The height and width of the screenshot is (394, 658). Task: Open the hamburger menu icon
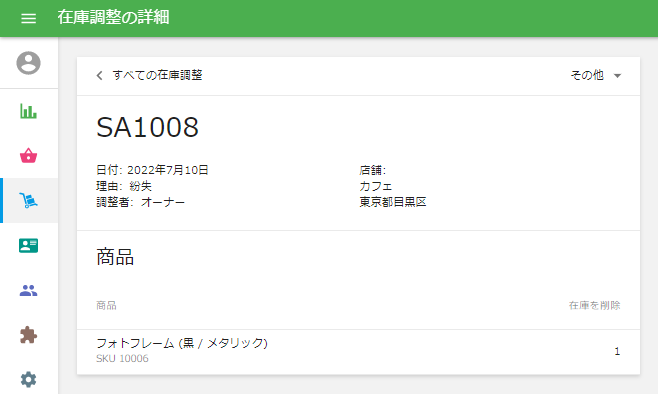(x=29, y=18)
